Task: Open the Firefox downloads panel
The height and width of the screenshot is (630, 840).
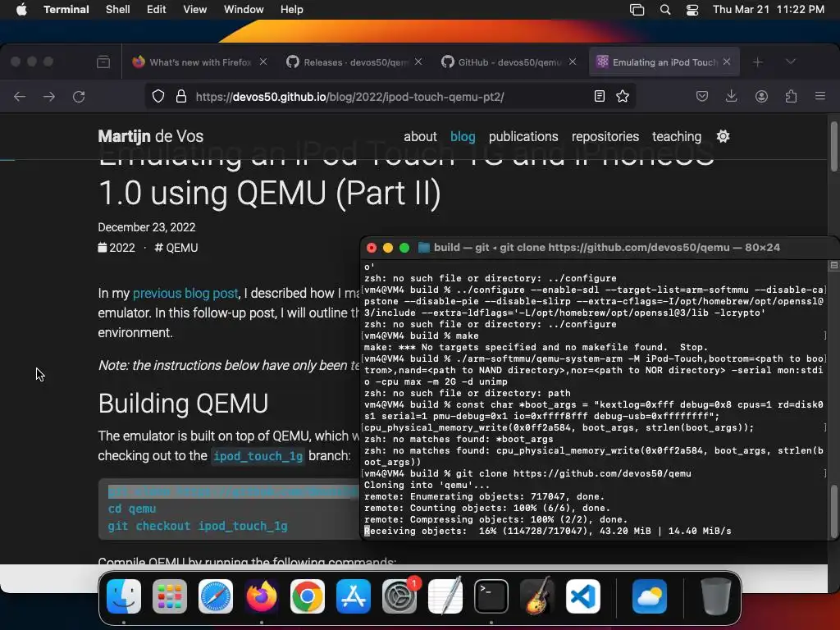Action: [x=731, y=97]
